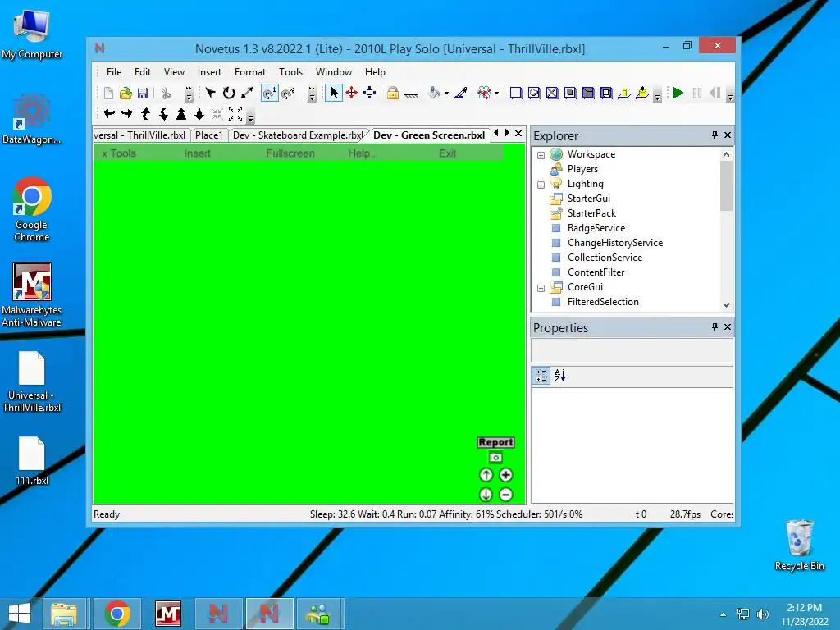Open the Material dropdown arrow
This screenshot has width=840, height=630.
coord(496,94)
